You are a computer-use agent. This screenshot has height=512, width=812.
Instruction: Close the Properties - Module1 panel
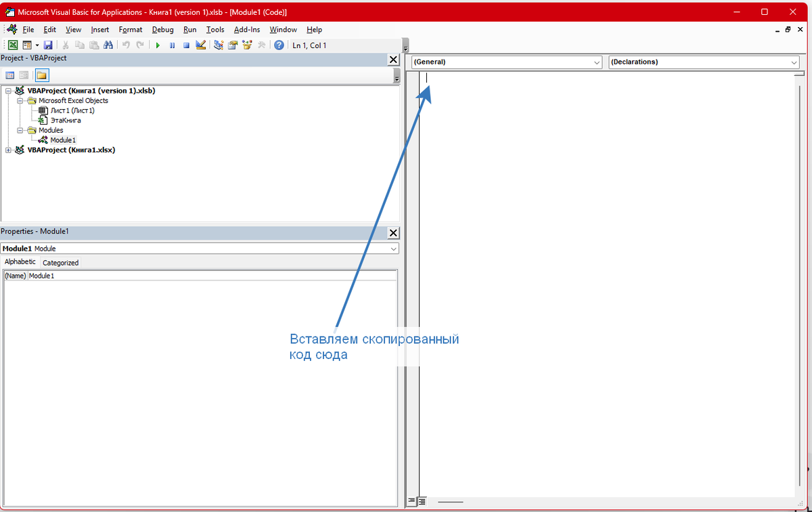click(x=393, y=233)
